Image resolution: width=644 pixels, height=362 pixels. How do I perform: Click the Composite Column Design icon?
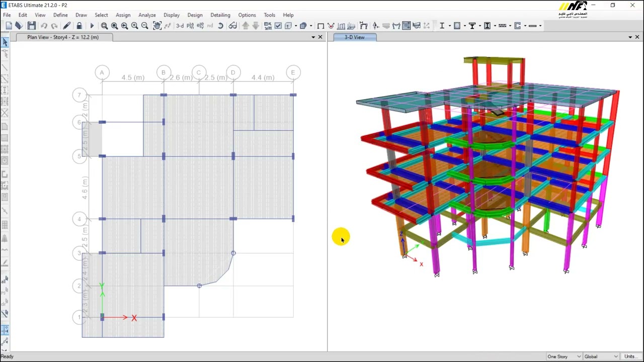tap(488, 26)
